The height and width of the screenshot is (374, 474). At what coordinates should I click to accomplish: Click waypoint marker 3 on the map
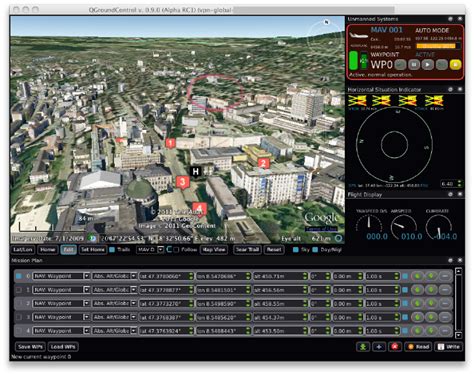182,182
